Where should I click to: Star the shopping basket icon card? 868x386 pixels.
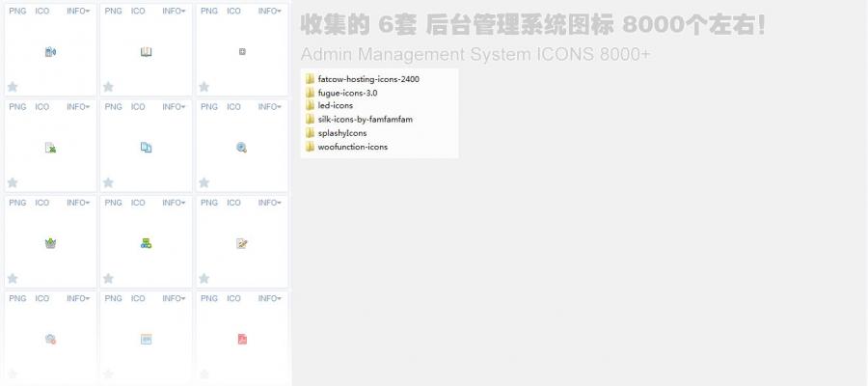13,278
